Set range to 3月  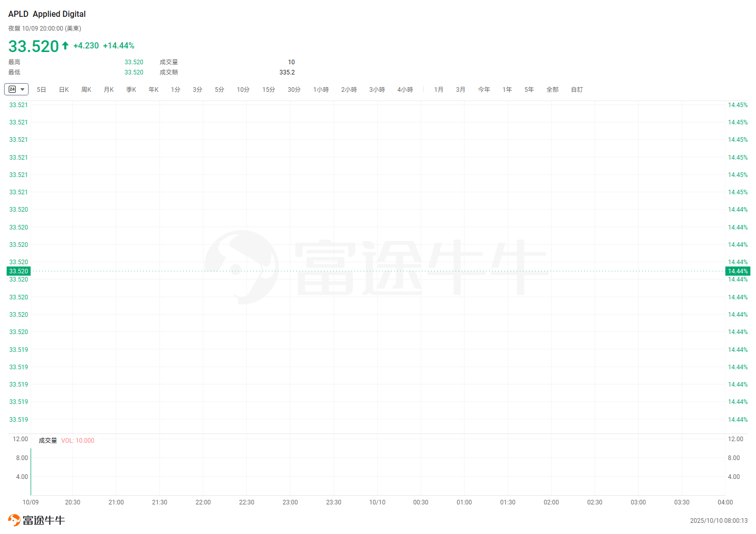point(461,90)
